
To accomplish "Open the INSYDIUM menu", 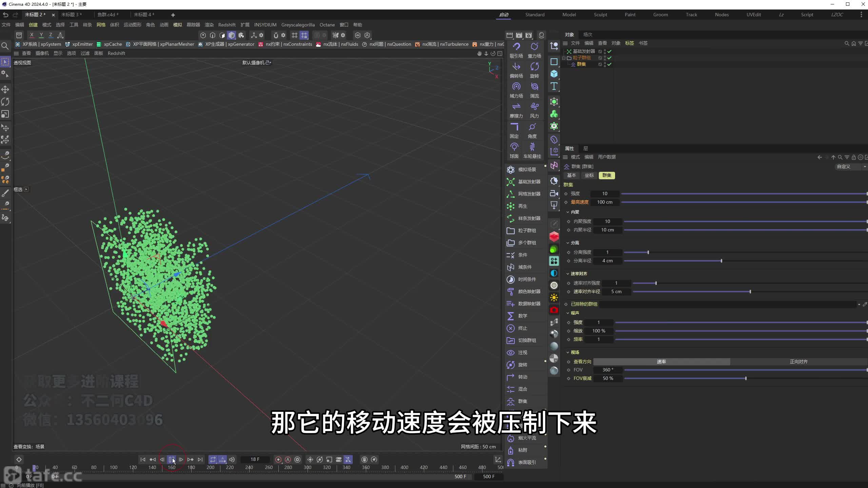I will click(x=265, y=25).
